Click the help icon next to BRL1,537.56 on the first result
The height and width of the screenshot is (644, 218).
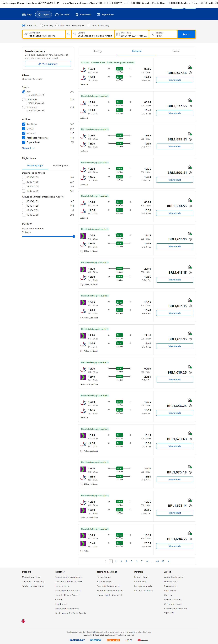point(190,73)
